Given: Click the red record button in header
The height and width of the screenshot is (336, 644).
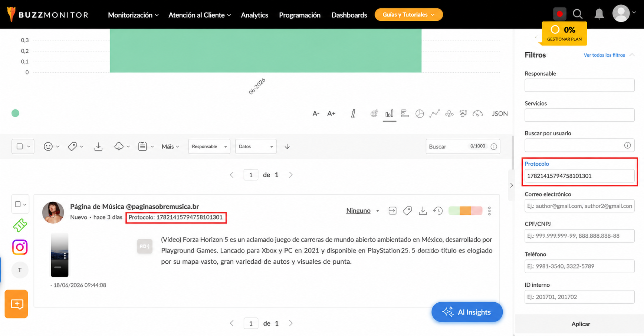Looking at the screenshot, I should (559, 14).
